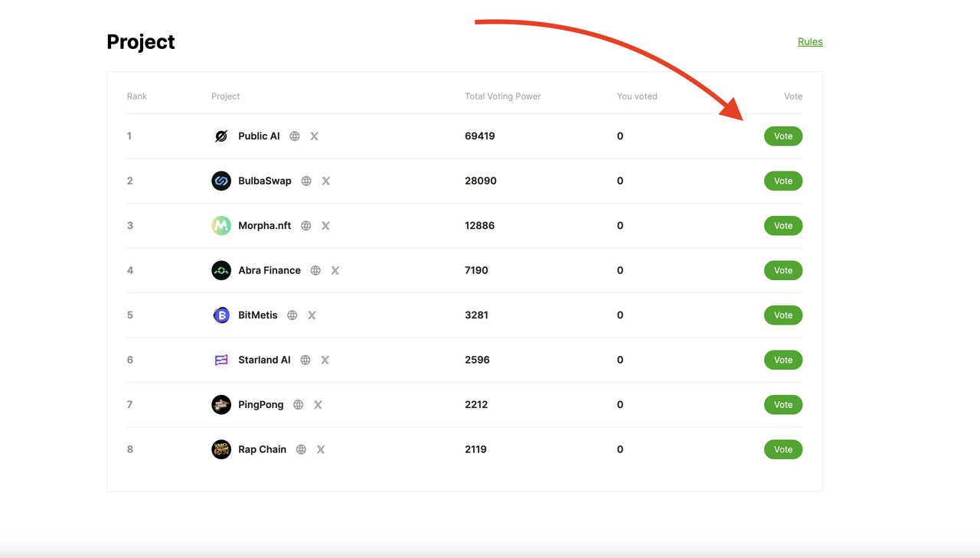Click the Starland AI project name
This screenshot has height=558, width=980.
pos(264,361)
